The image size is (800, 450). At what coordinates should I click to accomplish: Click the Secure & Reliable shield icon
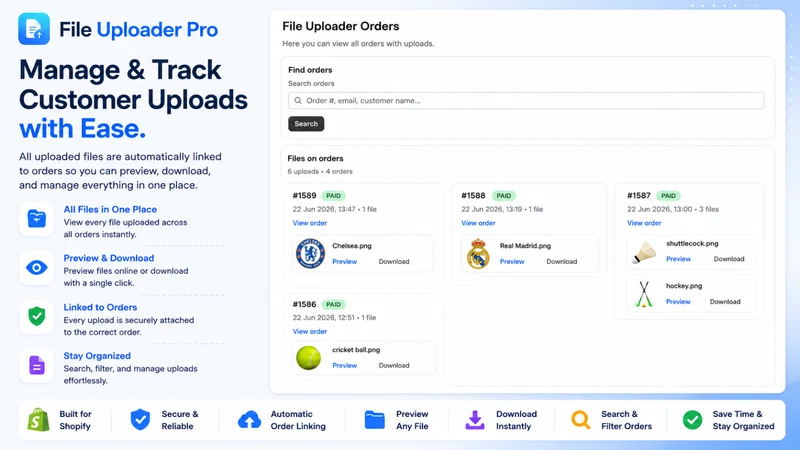click(x=140, y=419)
